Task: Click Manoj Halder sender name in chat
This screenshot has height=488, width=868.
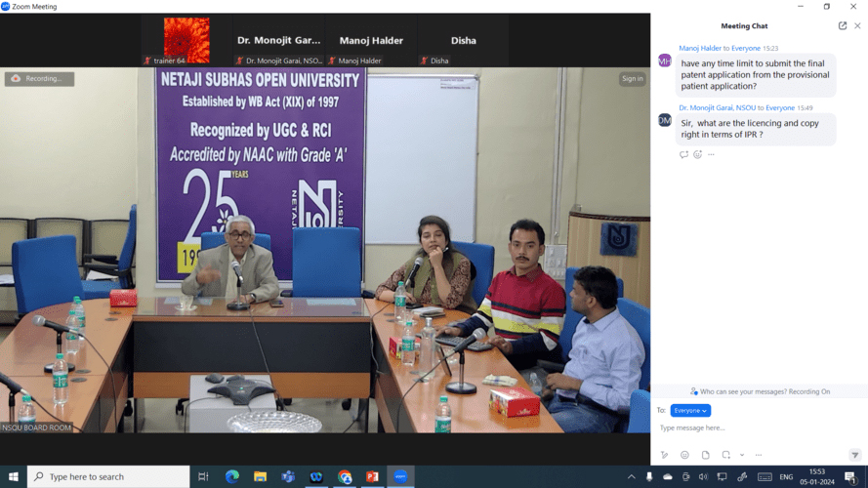Action: click(x=700, y=48)
